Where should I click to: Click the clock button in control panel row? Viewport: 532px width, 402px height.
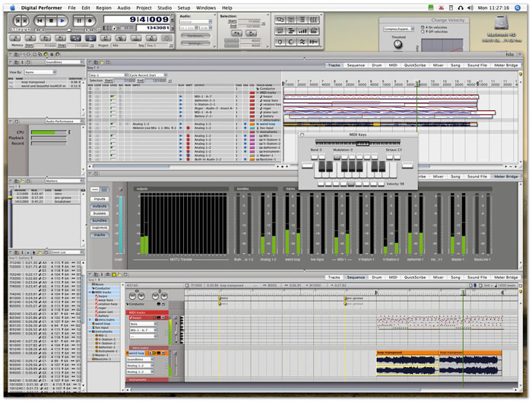[166, 38]
